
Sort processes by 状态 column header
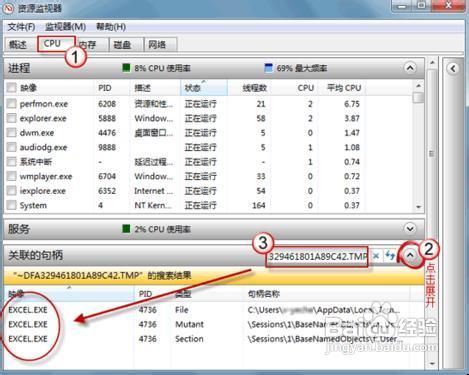(x=204, y=88)
